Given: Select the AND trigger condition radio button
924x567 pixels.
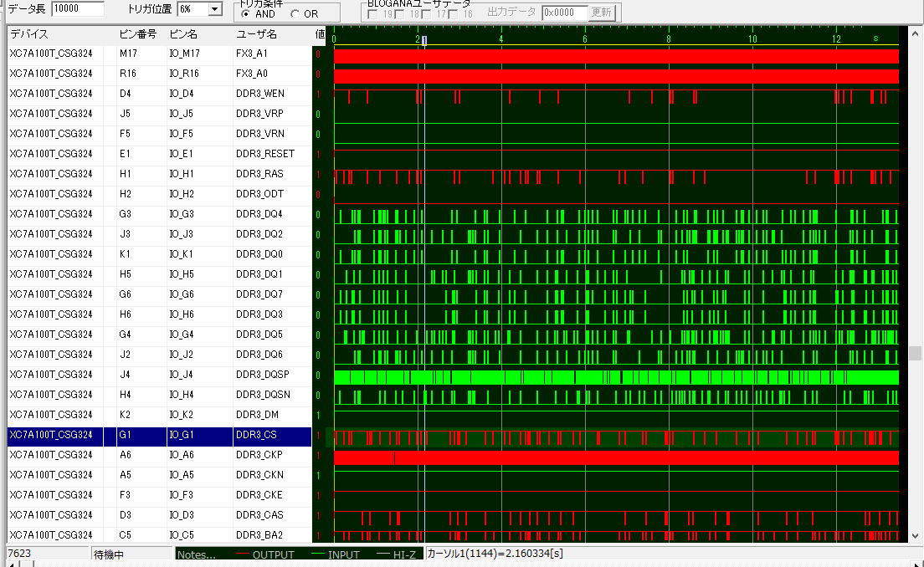Looking at the screenshot, I should tap(245, 13).
